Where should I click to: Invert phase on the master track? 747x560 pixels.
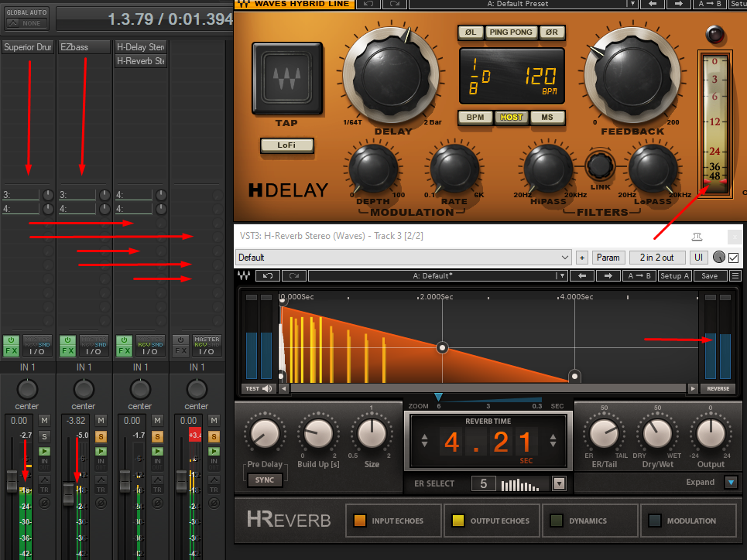[x=214, y=503]
